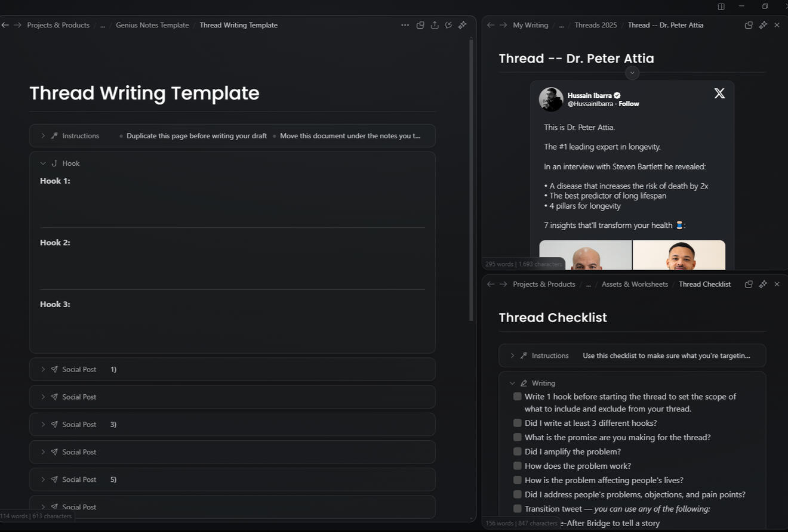This screenshot has height=532, width=788.
Task: Check 'Did I write at least 3 different hooks?'
Action: point(518,423)
